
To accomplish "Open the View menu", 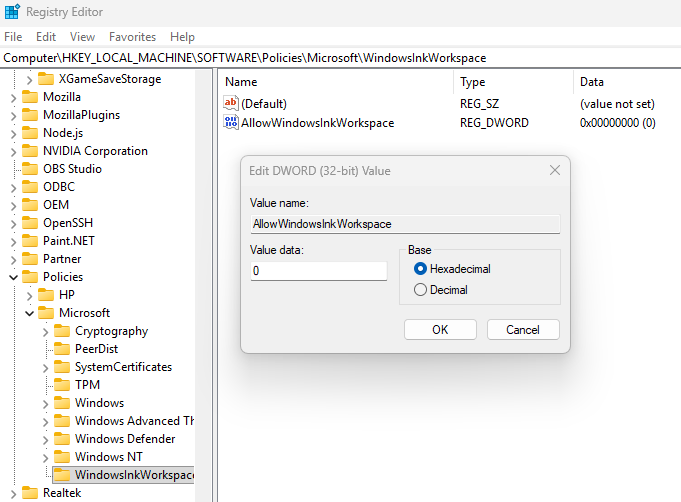I will pos(83,37).
